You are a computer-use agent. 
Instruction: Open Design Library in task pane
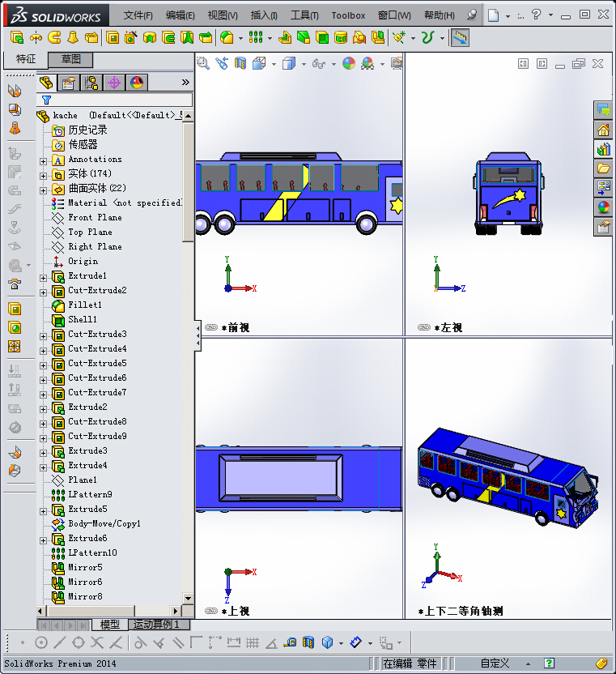point(604,149)
